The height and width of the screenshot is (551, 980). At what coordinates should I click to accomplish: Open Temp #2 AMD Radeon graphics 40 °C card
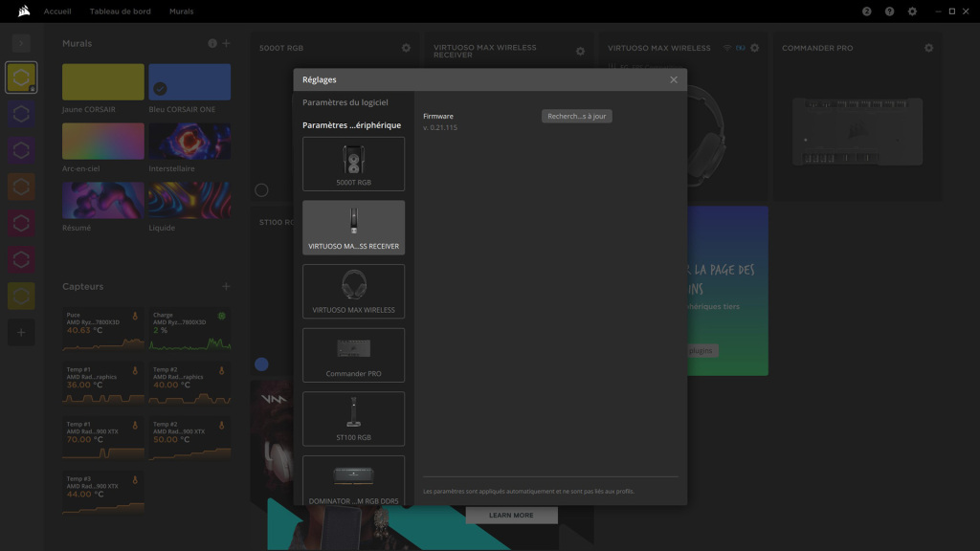(x=190, y=384)
